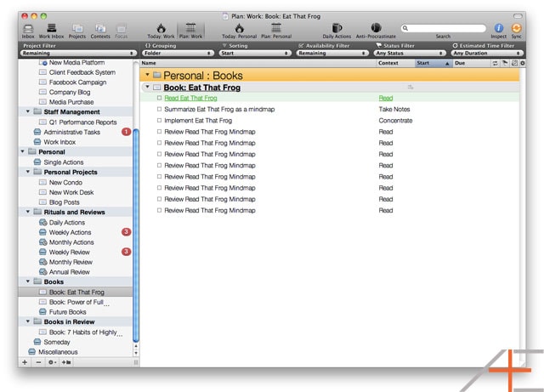544x392 pixels.
Task: Click the Read context link of first task
Action: (x=386, y=98)
